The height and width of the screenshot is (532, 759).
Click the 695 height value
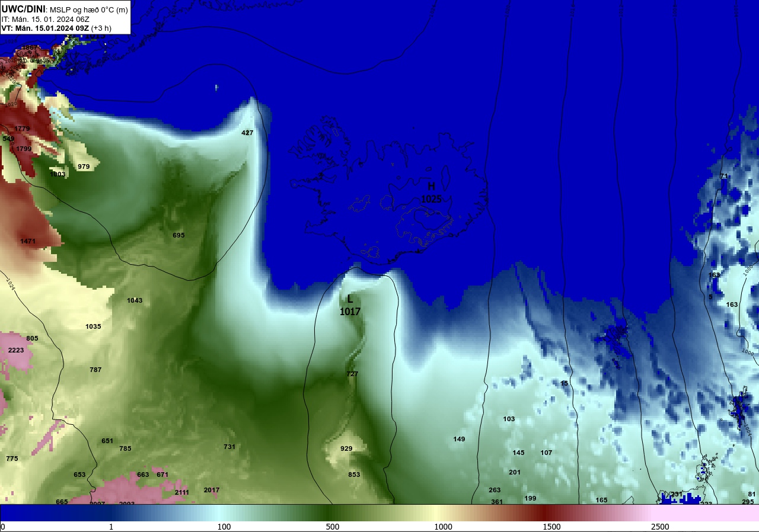(x=178, y=235)
